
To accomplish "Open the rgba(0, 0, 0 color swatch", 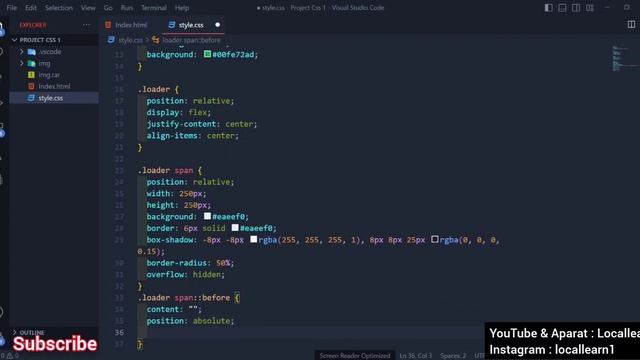I will tap(435, 240).
